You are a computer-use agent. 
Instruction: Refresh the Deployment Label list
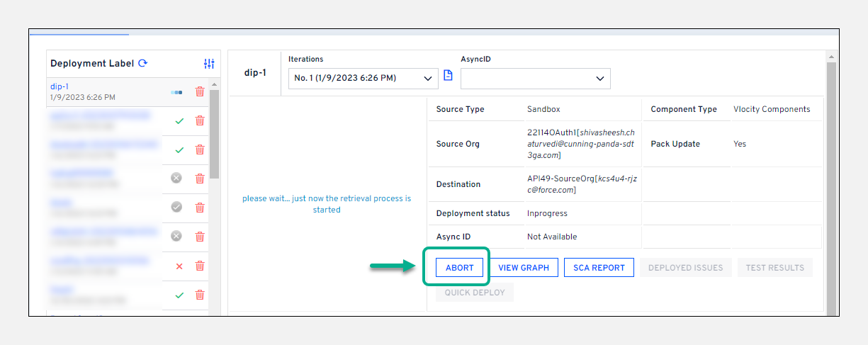point(143,63)
